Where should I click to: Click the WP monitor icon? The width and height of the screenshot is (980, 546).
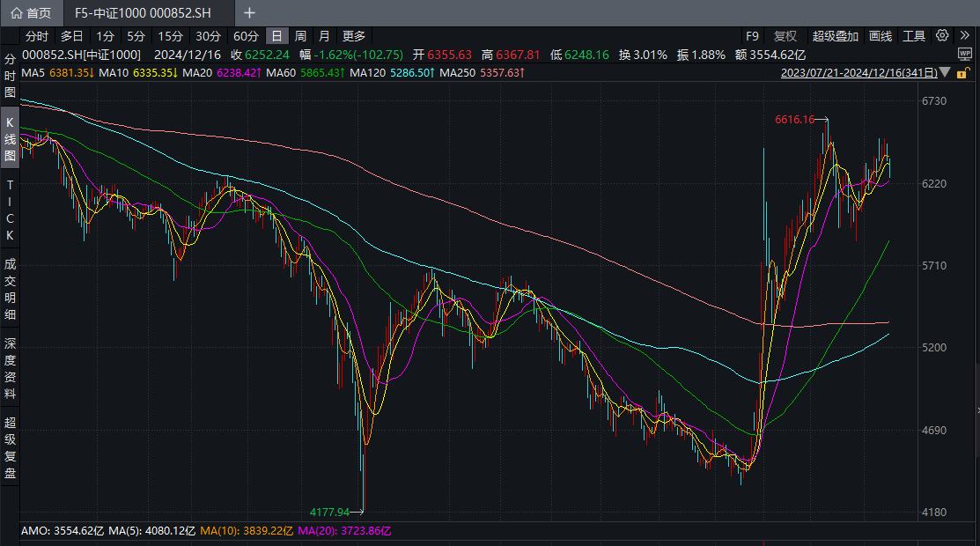965,55
